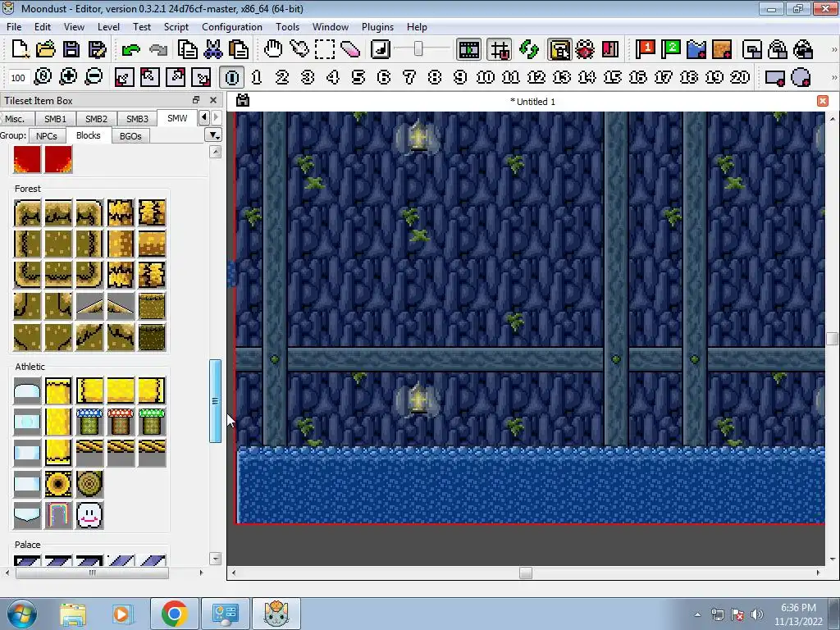Select the hand scroll tool
The image size is (840, 630).
click(x=273, y=49)
